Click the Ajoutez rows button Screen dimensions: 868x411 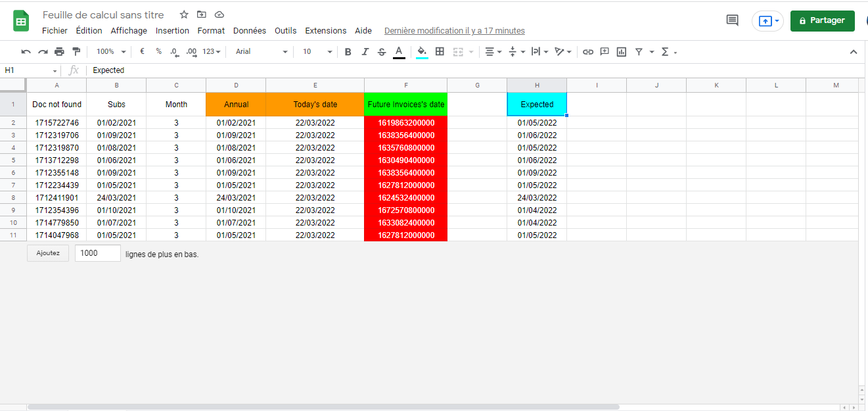[48, 253]
